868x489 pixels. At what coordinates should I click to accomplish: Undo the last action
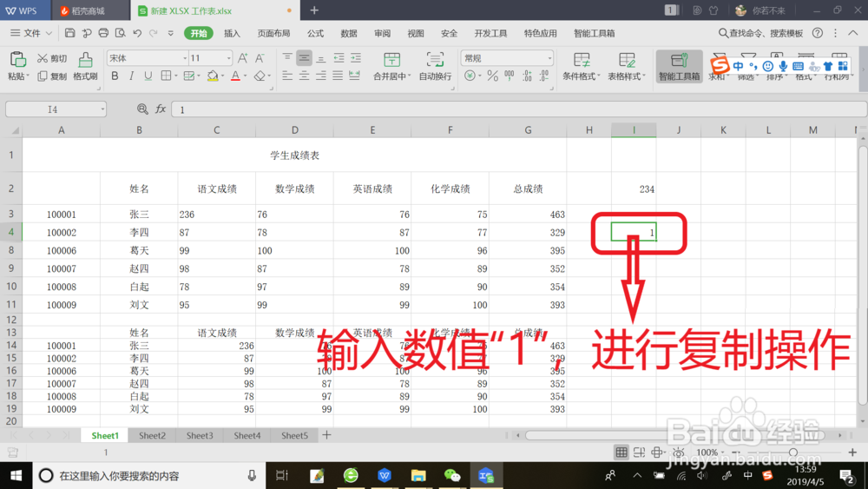coord(137,33)
